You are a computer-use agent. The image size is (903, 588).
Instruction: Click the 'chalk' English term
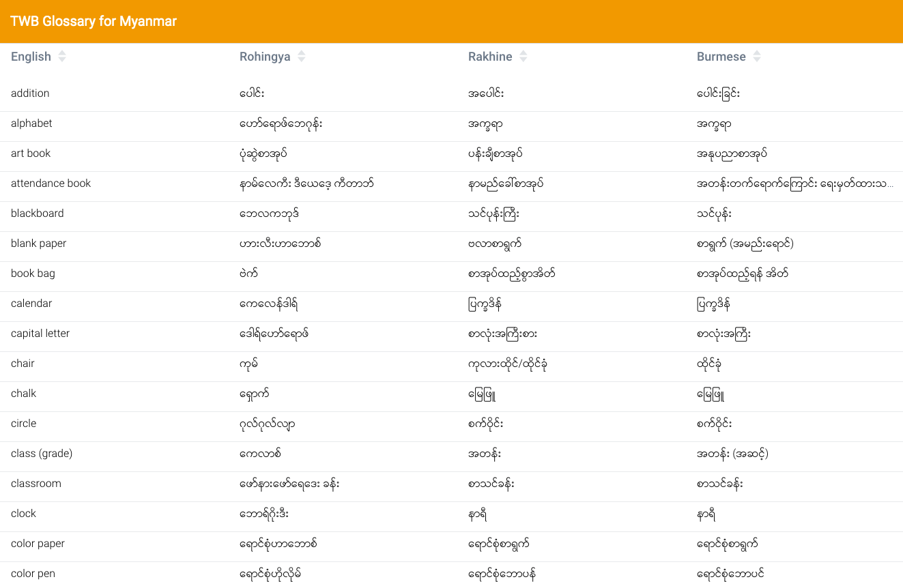23,394
